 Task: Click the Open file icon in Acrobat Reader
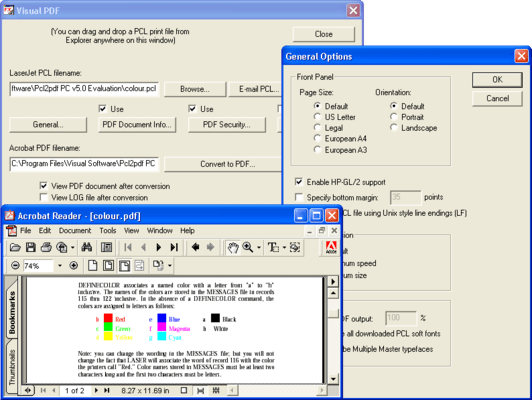click(x=15, y=247)
